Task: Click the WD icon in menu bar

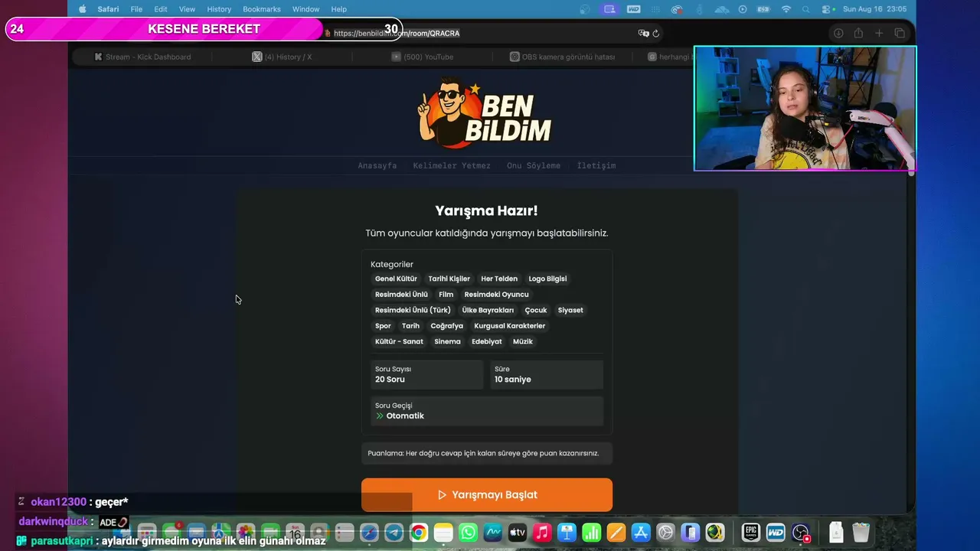Action: [x=633, y=9]
